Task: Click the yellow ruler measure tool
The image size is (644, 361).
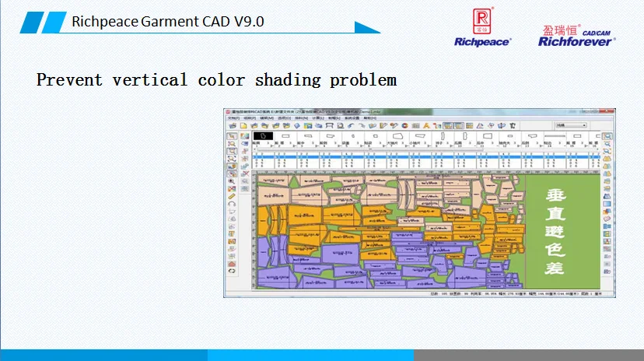Action: click(232, 196)
